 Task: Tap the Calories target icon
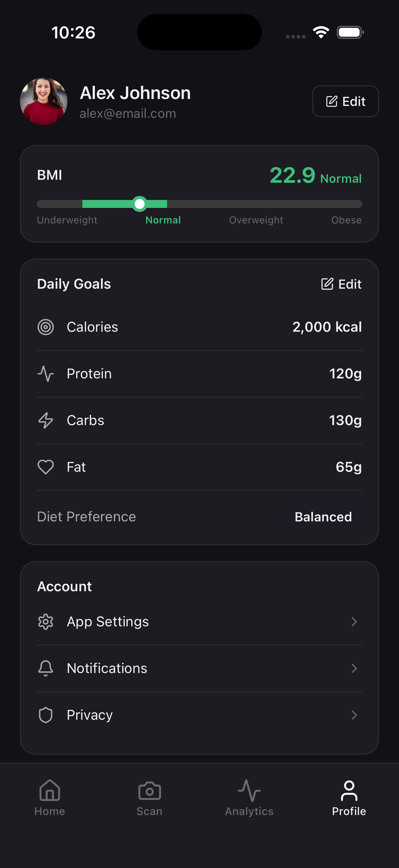tap(45, 327)
